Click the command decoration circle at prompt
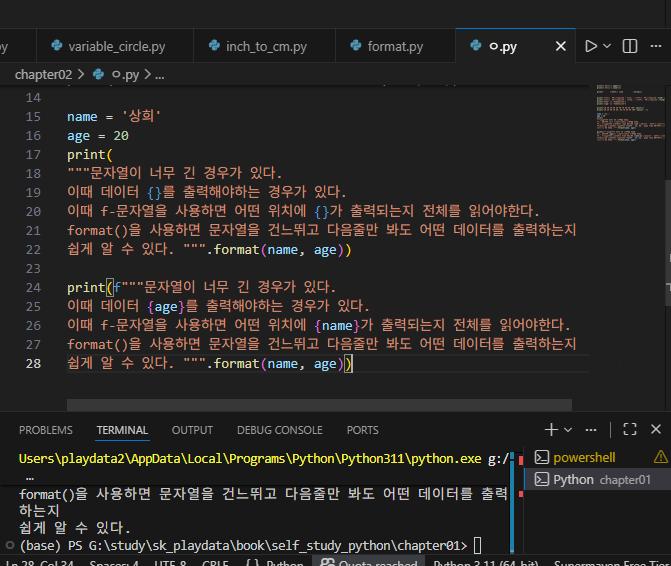This screenshot has width=671, height=566. (x=10, y=545)
